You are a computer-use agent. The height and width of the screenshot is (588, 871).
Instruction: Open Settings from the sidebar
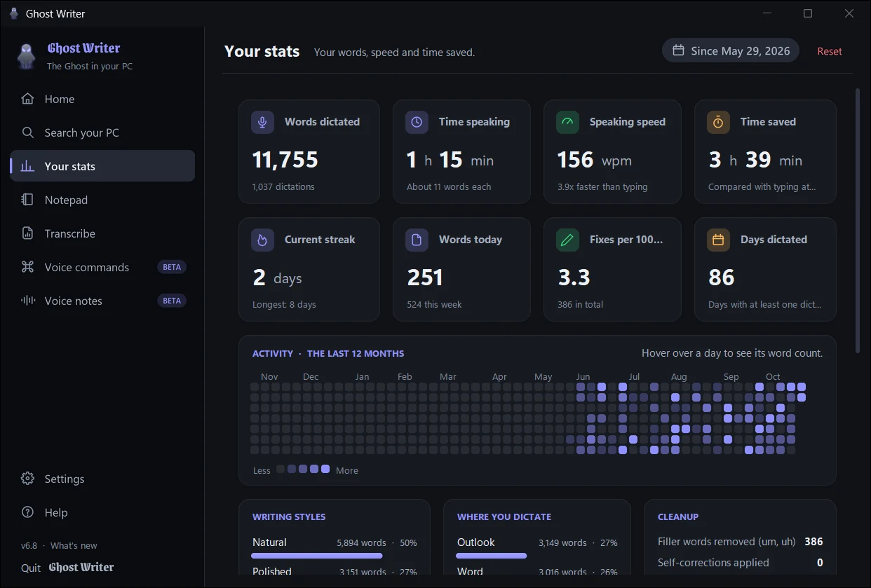[x=102, y=479]
